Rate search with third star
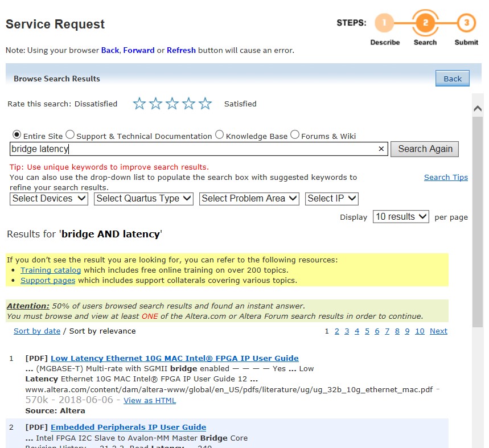The height and width of the screenshot is (448, 489). 172,104
